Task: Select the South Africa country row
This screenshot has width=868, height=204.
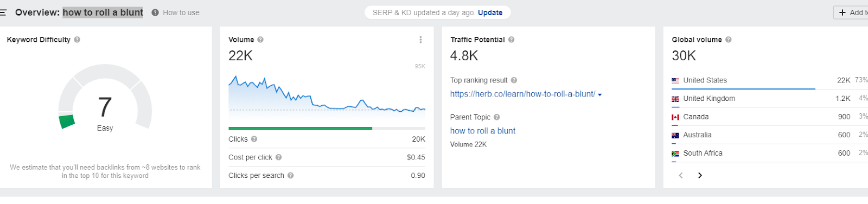Action: pyautogui.click(x=770, y=153)
